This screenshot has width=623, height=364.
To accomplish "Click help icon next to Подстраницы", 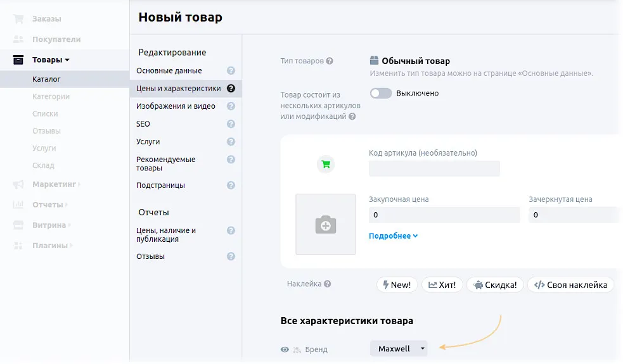I will 231,185.
